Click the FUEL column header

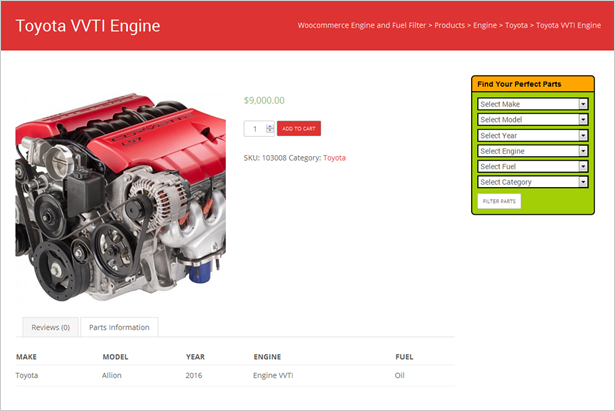click(404, 357)
